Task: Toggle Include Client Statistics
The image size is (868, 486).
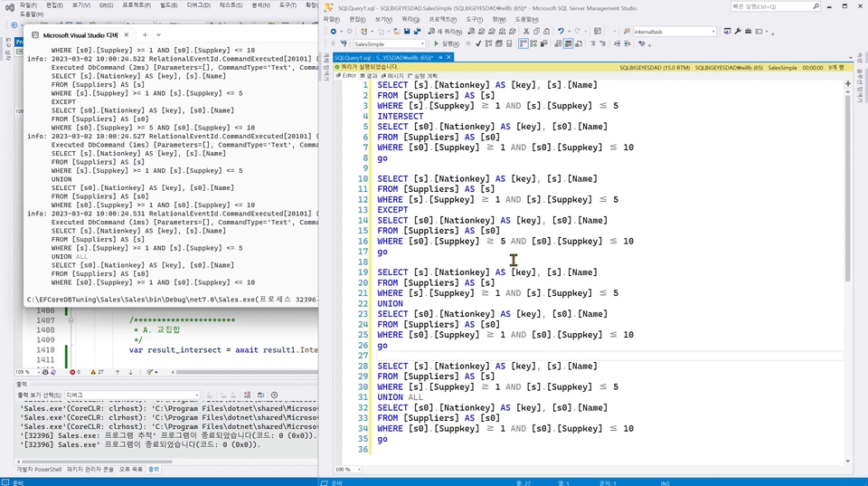Action: 543,43
